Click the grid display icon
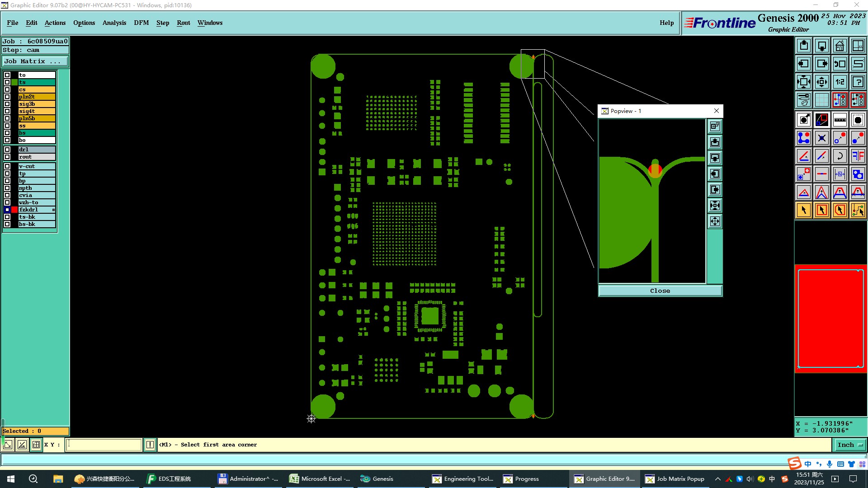Image resolution: width=868 pixels, height=488 pixels. (x=821, y=100)
